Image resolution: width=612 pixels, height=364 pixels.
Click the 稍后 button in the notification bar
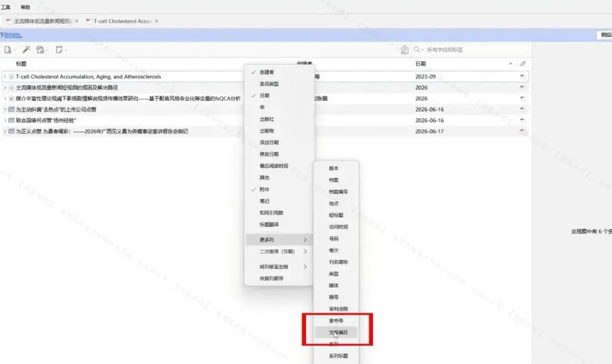tap(606, 35)
